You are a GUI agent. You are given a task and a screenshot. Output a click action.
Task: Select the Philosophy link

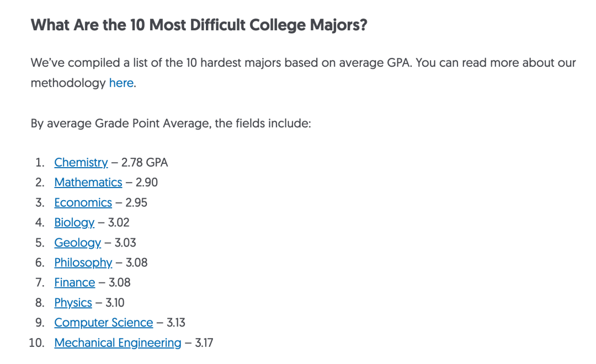[x=83, y=263]
